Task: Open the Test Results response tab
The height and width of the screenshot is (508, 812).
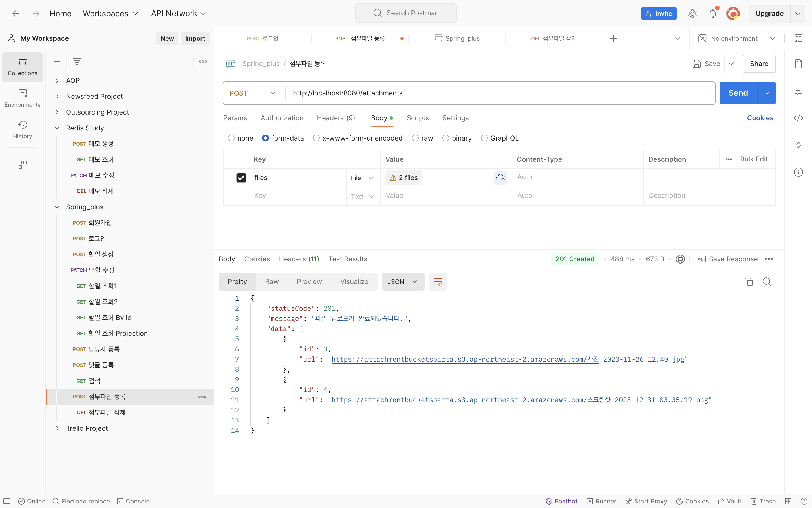Action: (x=348, y=259)
